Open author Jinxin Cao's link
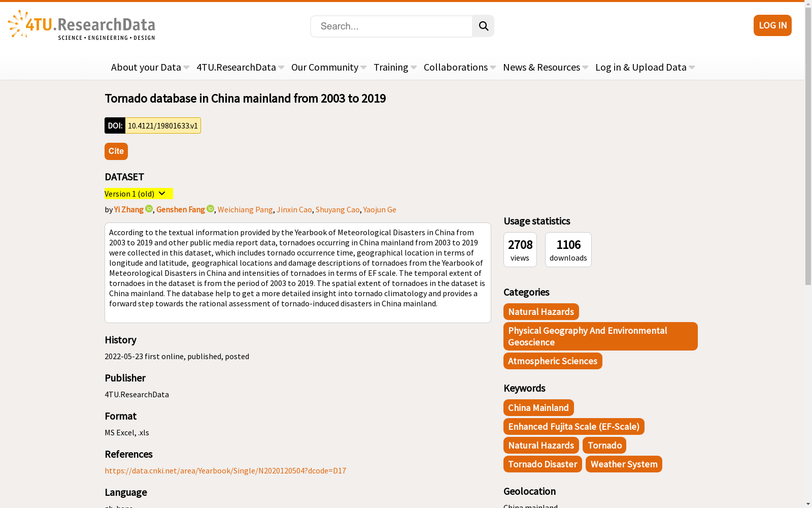The image size is (812, 508). click(294, 209)
